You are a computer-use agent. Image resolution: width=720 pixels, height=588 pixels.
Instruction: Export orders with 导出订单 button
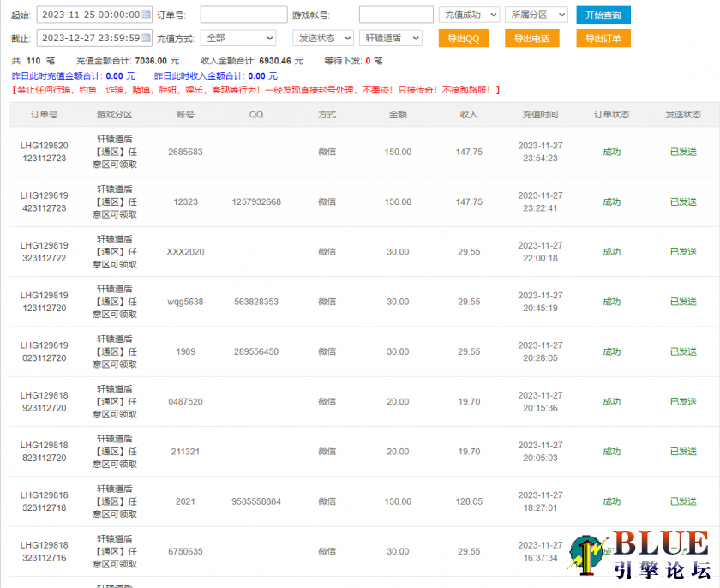[x=603, y=39]
